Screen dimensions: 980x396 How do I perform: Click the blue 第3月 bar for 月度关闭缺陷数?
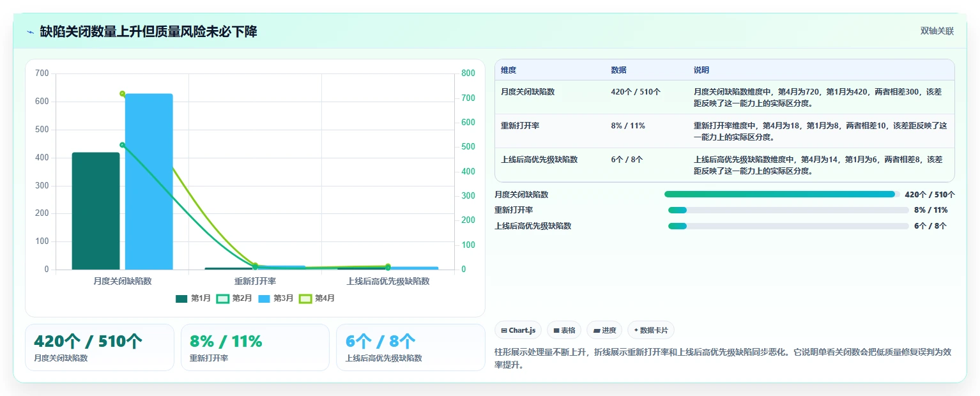tap(149, 181)
